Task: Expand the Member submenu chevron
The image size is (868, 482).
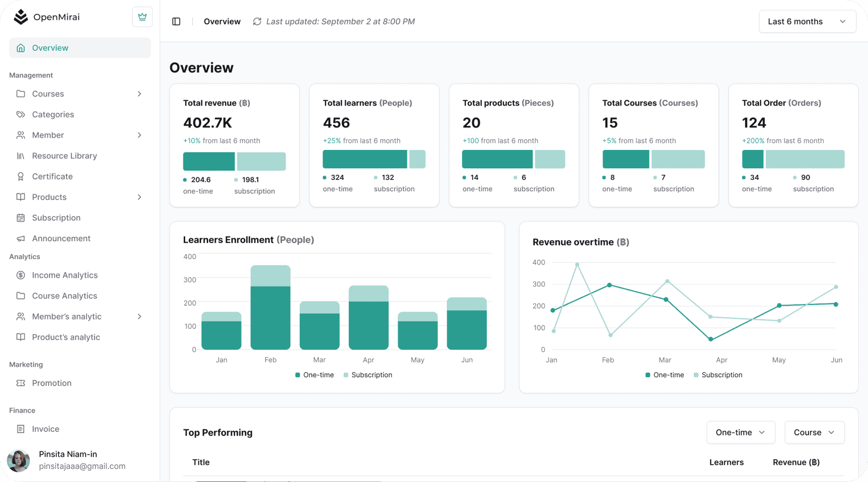Action: point(139,135)
